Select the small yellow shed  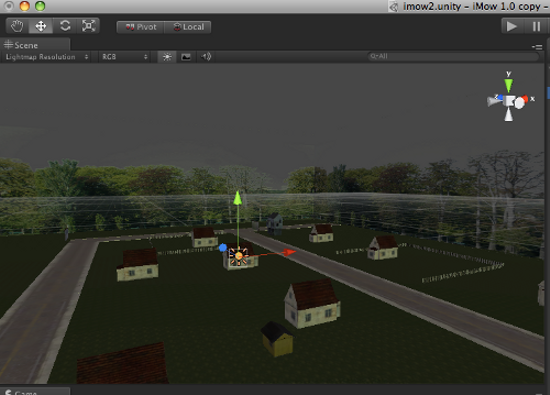tap(277, 339)
